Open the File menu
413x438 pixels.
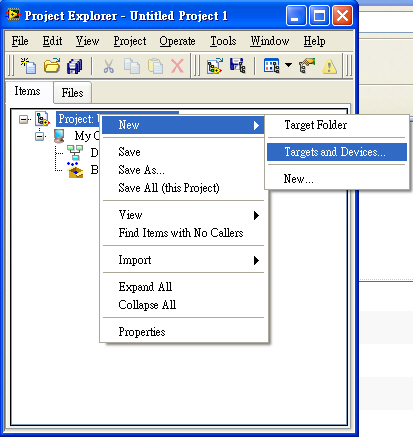click(x=20, y=41)
